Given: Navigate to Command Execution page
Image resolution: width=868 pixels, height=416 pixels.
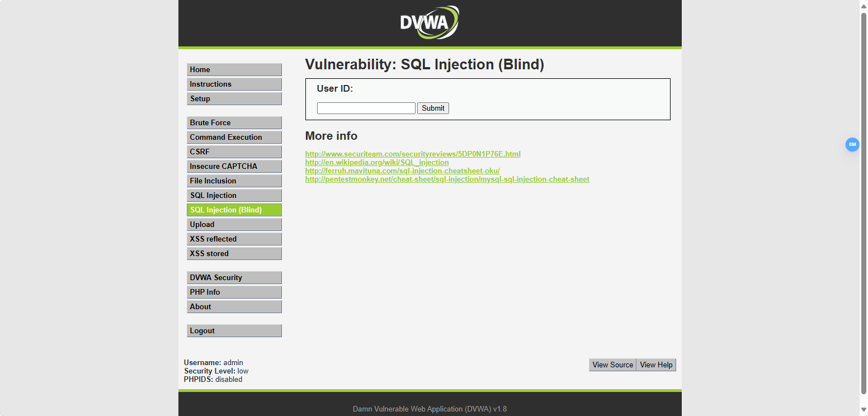Looking at the screenshot, I should pyautogui.click(x=234, y=138).
